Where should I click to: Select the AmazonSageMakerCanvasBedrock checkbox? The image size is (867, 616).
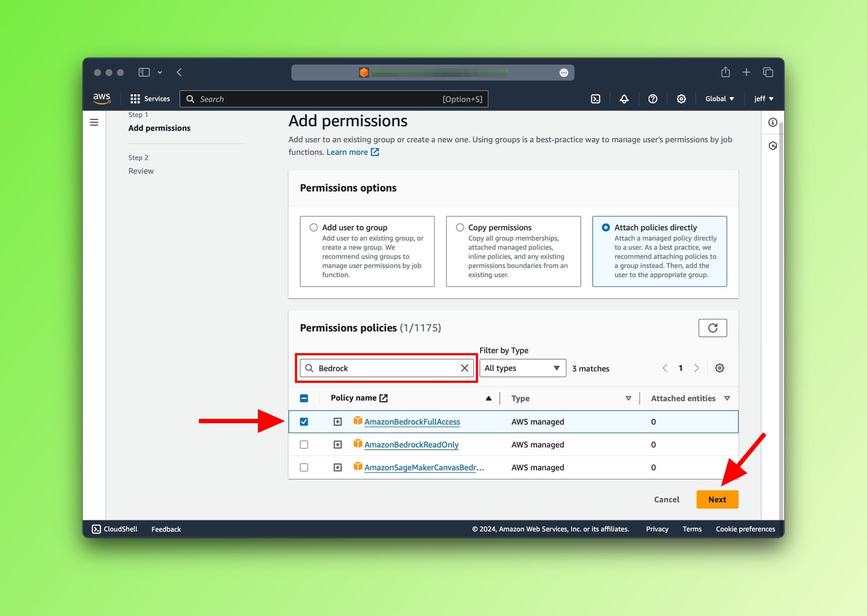(x=303, y=467)
